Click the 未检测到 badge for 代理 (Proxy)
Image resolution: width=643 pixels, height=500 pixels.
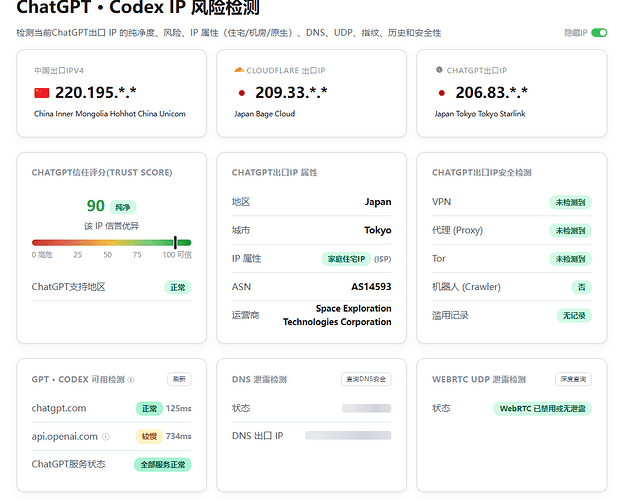tap(570, 231)
